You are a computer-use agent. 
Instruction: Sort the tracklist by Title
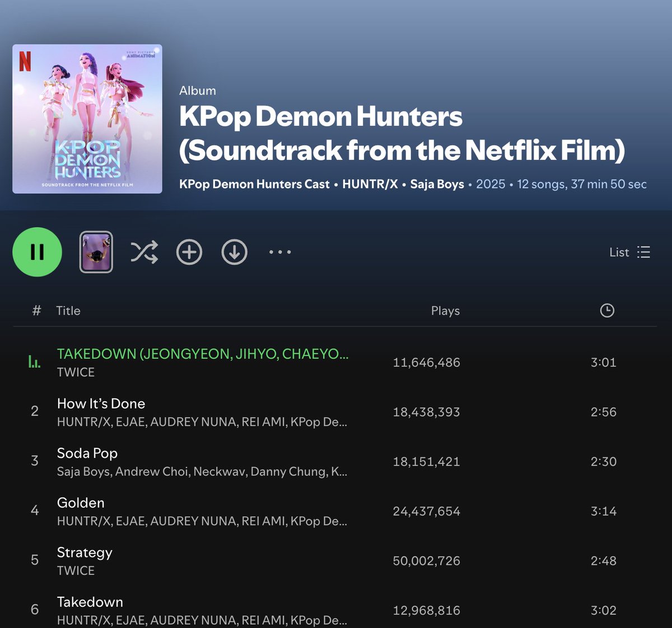(x=68, y=310)
